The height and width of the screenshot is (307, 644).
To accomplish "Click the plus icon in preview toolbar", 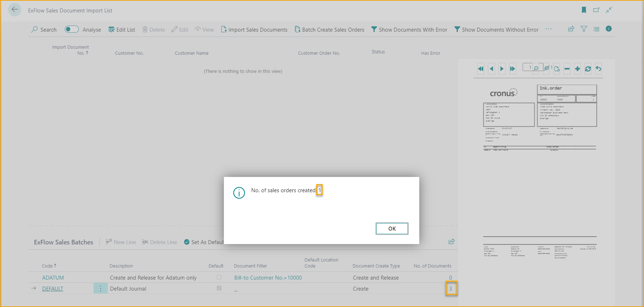I will pos(577,69).
